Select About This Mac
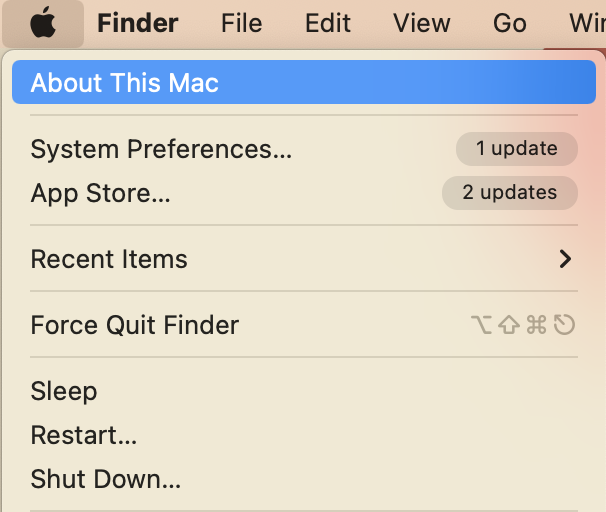606x512 pixels. [x=124, y=83]
